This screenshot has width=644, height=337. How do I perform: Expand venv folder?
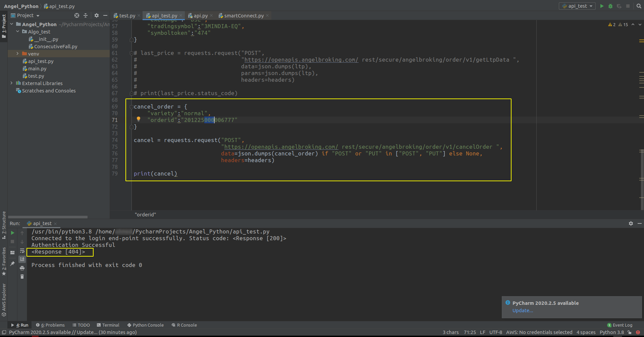tap(18, 54)
